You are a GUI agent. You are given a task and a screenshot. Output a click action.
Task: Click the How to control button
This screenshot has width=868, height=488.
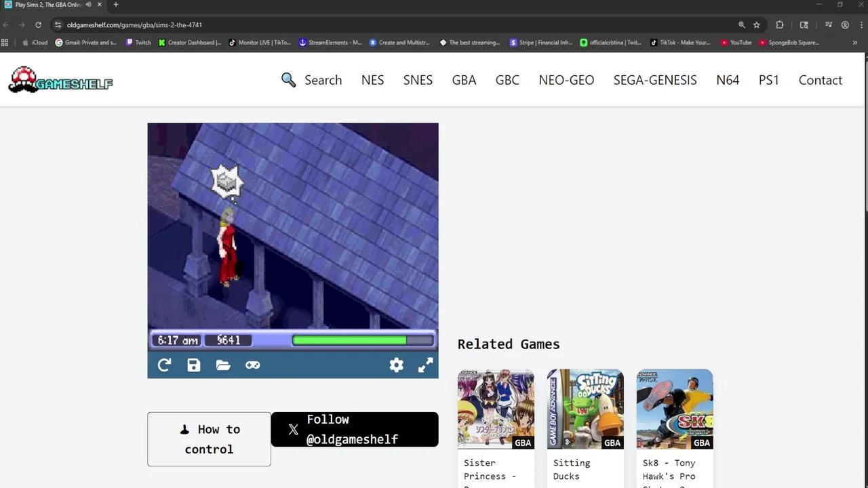point(209,439)
